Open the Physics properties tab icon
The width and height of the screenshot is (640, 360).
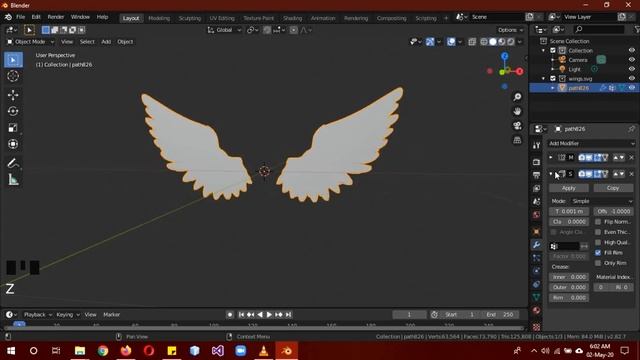coord(536,271)
